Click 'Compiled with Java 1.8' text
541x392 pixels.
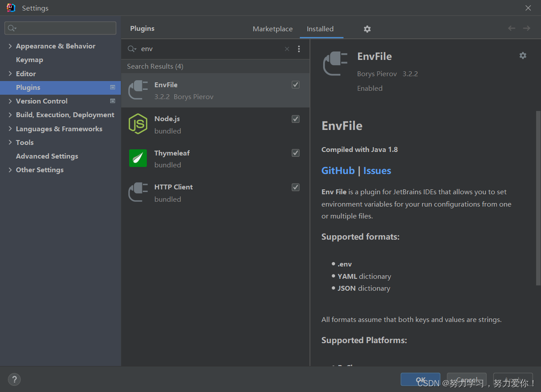[x=359, y=149]
